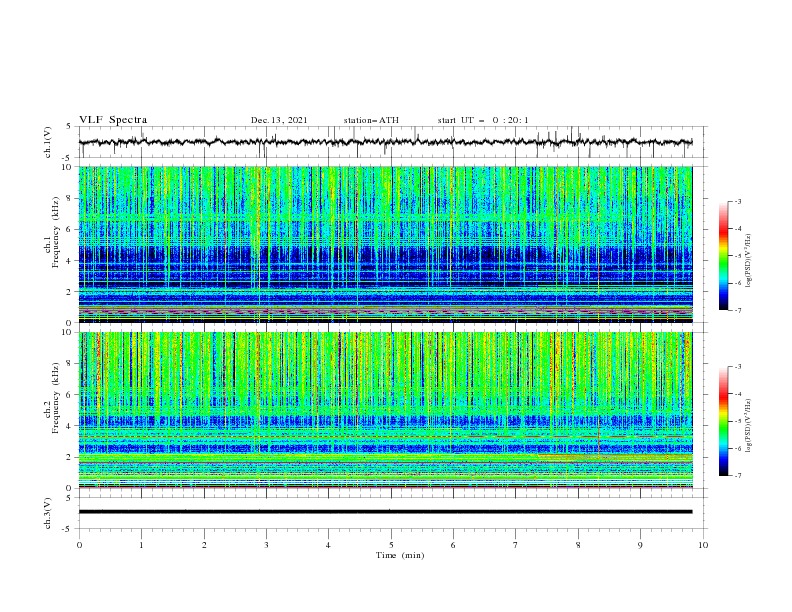Click time axis tick label "6"
792x612 pixels.
pyautogui.click(x=453, y=545)
